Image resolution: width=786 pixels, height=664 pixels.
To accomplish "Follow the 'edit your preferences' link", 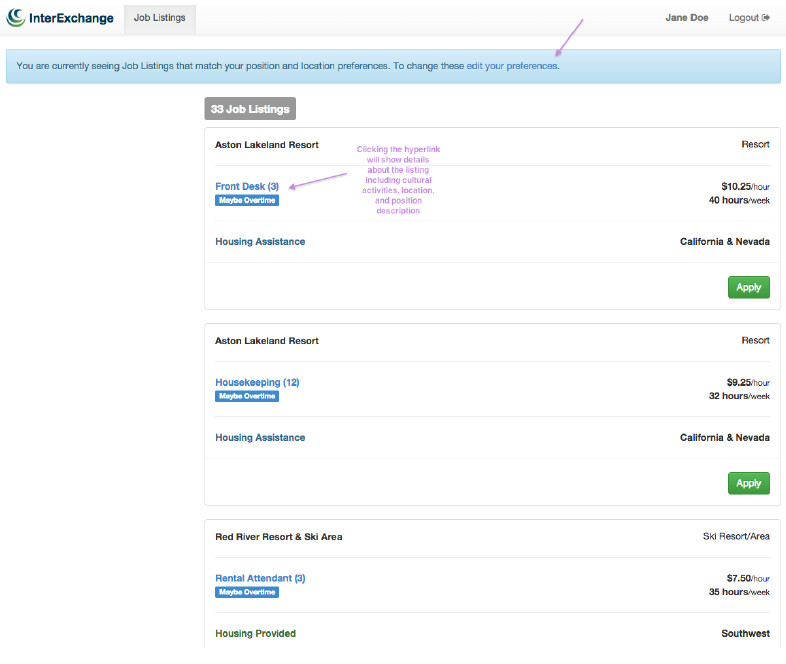I will tap(512, 66).
